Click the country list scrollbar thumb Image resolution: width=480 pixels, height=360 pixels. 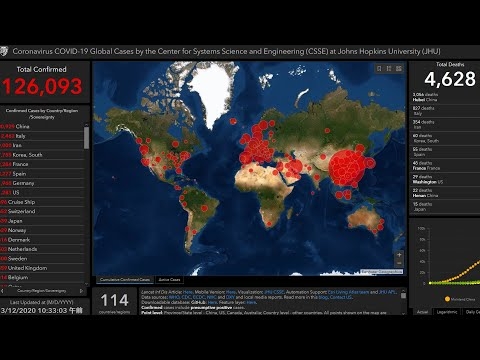[87, 138]
